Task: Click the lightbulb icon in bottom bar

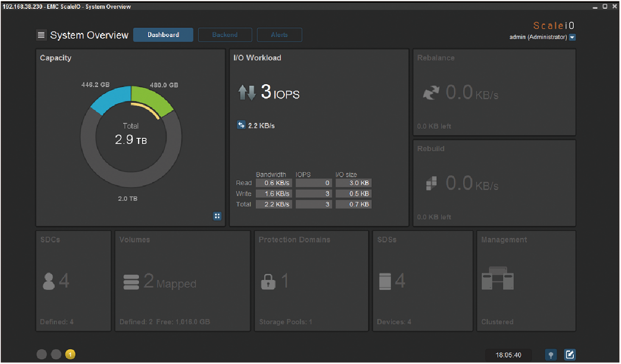Action: (x=551, y=355)
